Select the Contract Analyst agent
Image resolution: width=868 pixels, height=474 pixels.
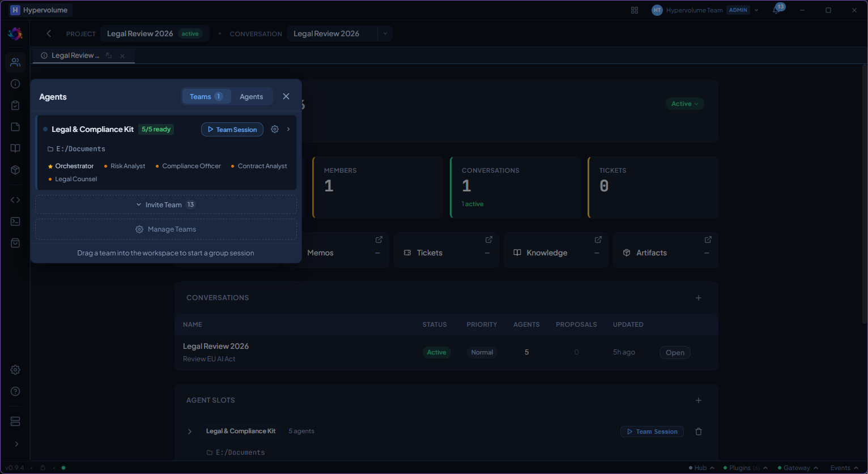click(259, 166)
